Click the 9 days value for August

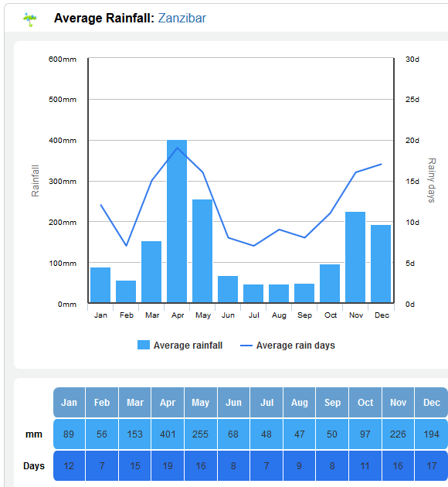pyautogui.click(x=300, y=465)
